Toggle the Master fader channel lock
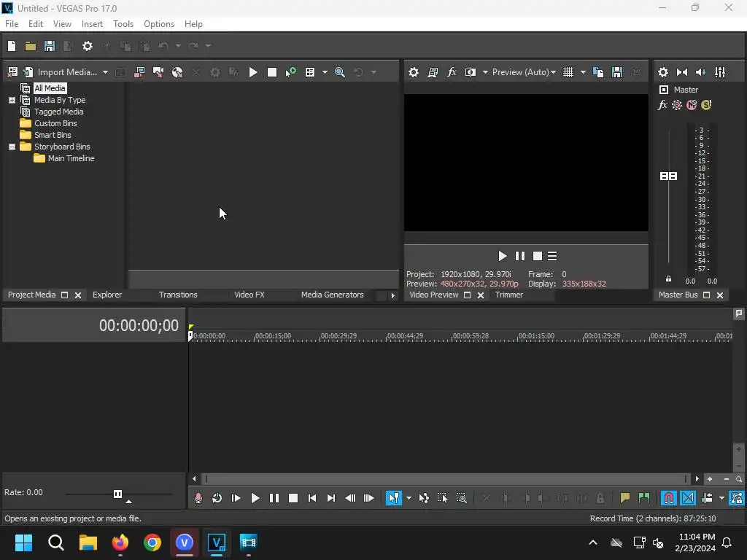 coord(668,279)
